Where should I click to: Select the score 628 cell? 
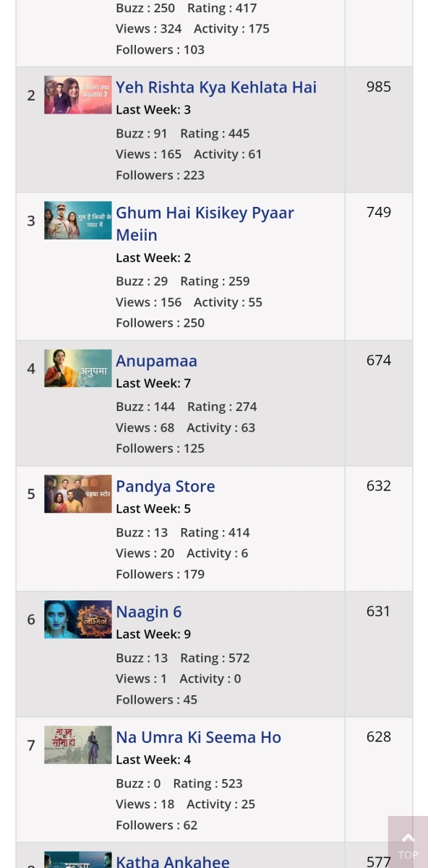point(379,780)
